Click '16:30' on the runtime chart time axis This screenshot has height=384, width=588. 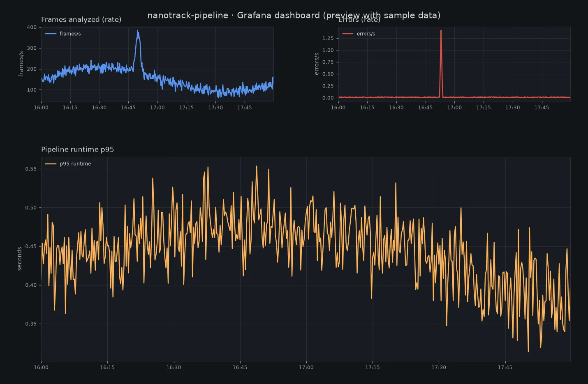tap(174, 367)
